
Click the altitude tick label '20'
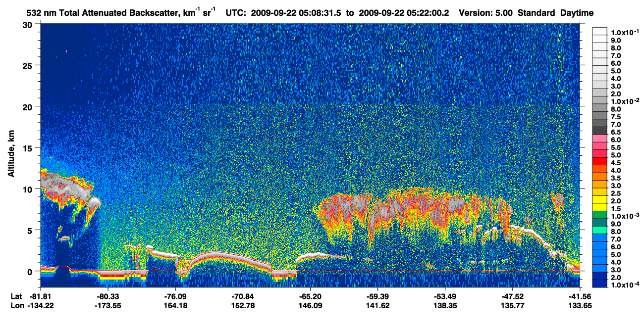tap(28, 107)
